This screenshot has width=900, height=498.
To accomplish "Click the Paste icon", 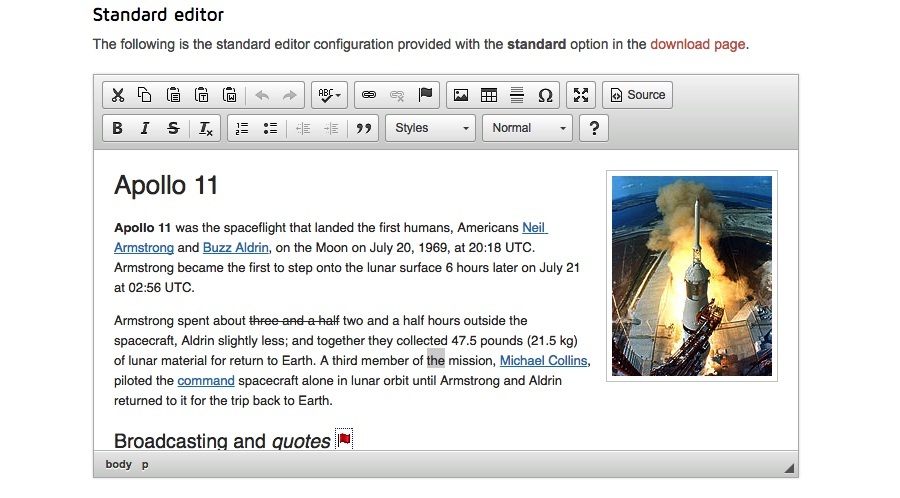I will [173, 95].
